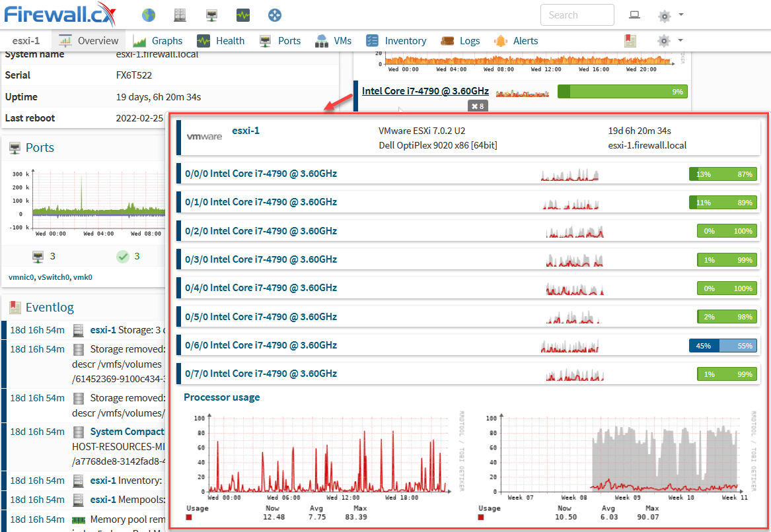
Task: Open the System Compact event link
Action: point(127,432)
